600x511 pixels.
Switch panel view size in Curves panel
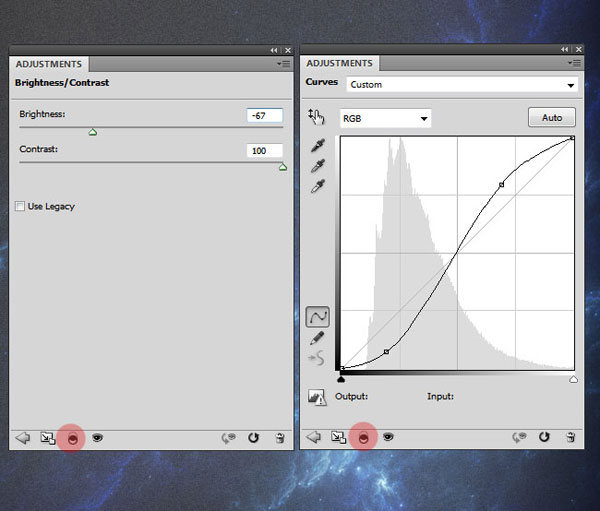click(339, 437)
